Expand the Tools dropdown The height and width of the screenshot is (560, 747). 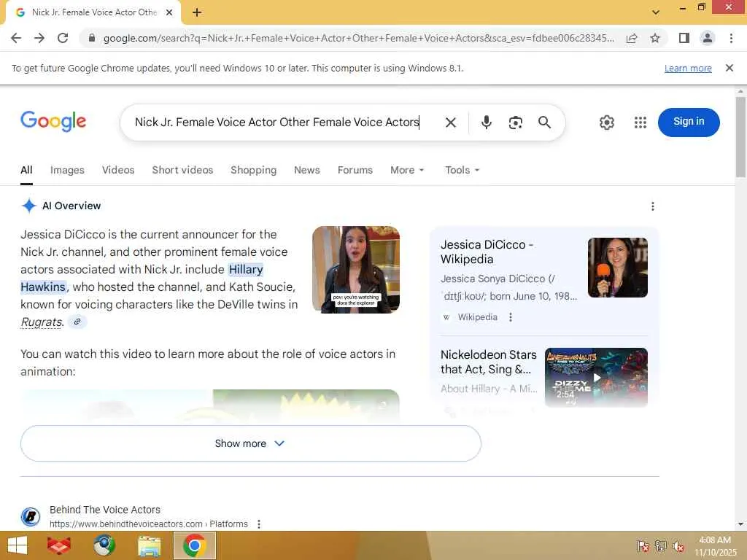tap(462, 170)
